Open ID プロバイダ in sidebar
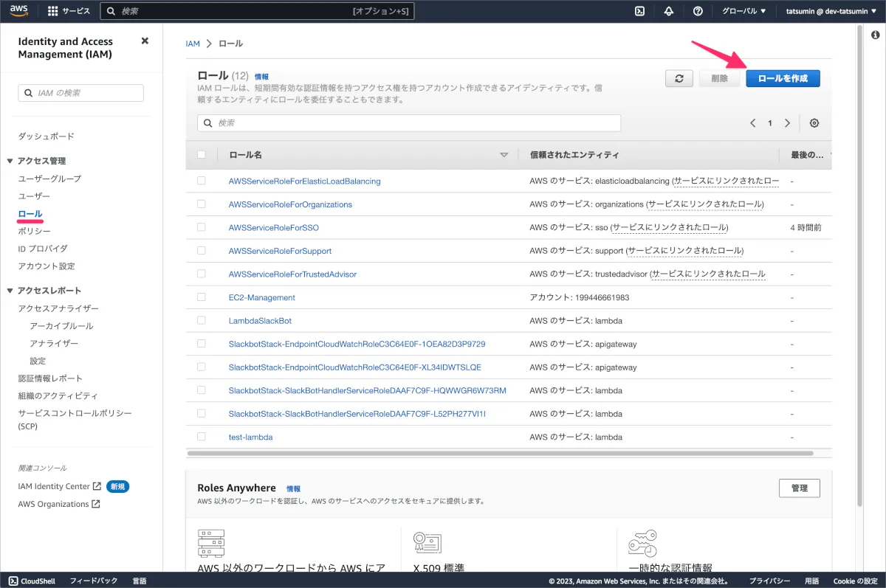The height and width of the screenshot is (588, 886). point(43,249)
